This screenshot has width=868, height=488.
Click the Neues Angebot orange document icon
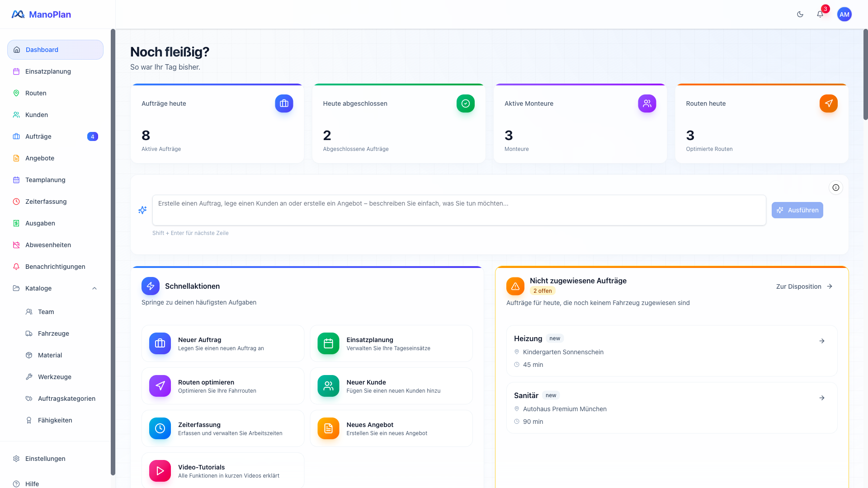[x=328, y=428]
